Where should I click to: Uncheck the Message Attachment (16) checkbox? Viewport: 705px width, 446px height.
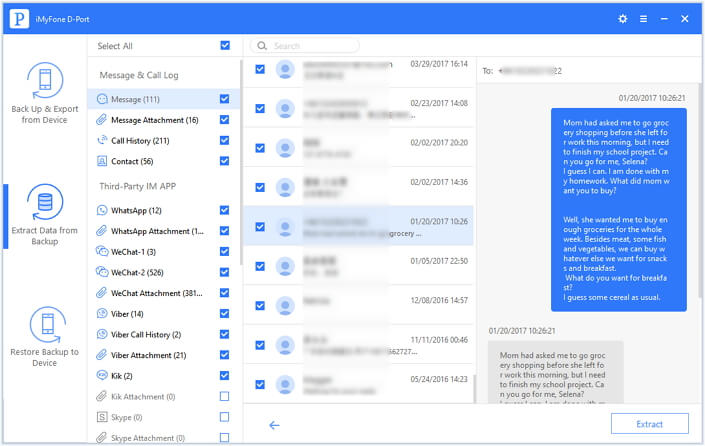point(224,120)
